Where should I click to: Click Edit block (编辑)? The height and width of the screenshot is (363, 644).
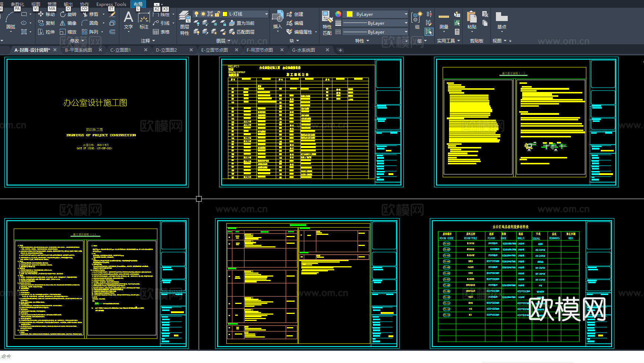point(295,23)
